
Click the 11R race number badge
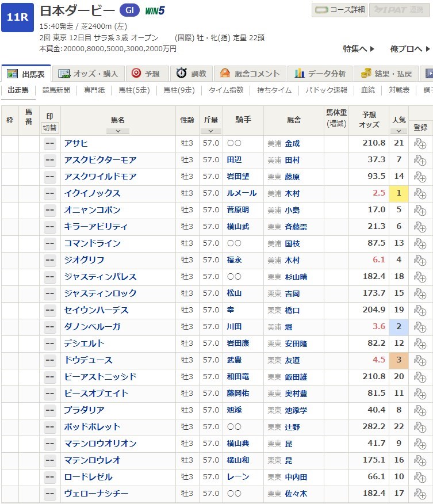pos(17,17)
